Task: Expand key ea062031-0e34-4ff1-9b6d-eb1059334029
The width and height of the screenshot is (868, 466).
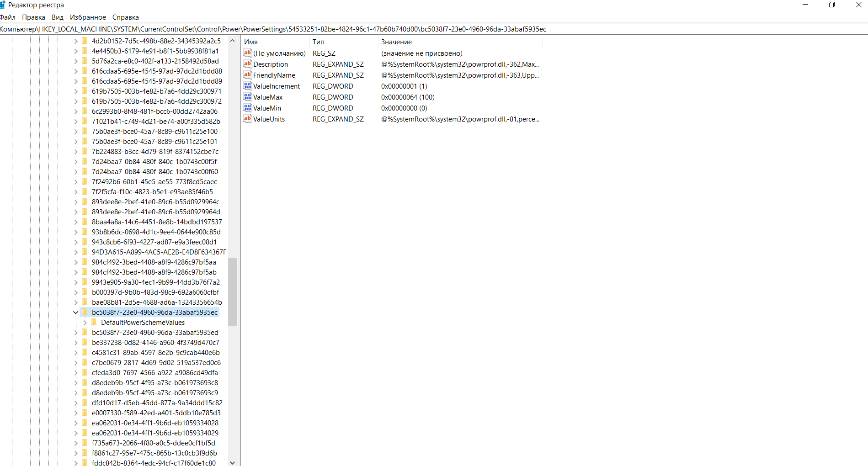Action: pyautogui.click(x=75, y=433)
